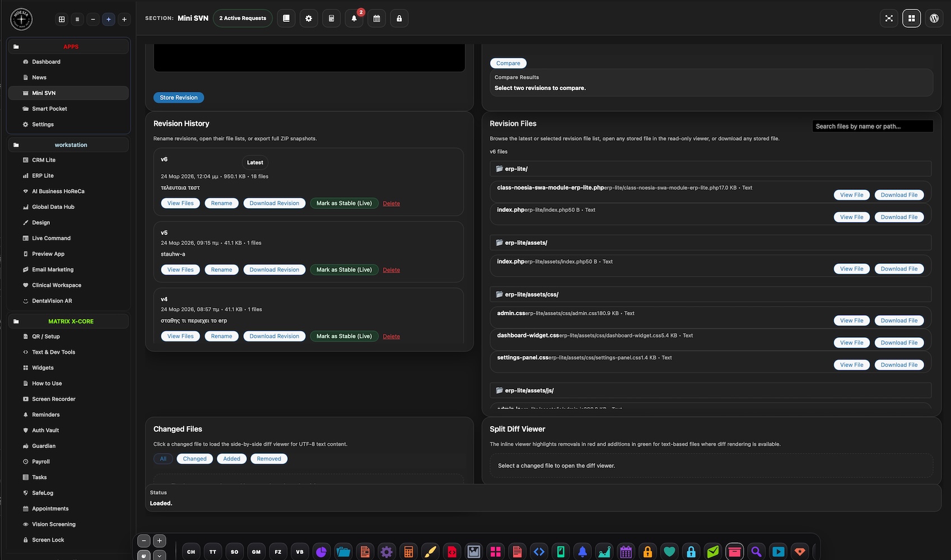The height and width of the screenshot is (560, 951).
Task: Launch the blue play video dock icon
Action: (x=778, y=552)
